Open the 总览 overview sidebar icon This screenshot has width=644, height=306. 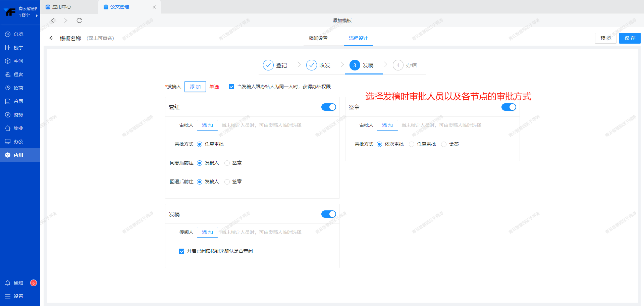click(8, 34)
